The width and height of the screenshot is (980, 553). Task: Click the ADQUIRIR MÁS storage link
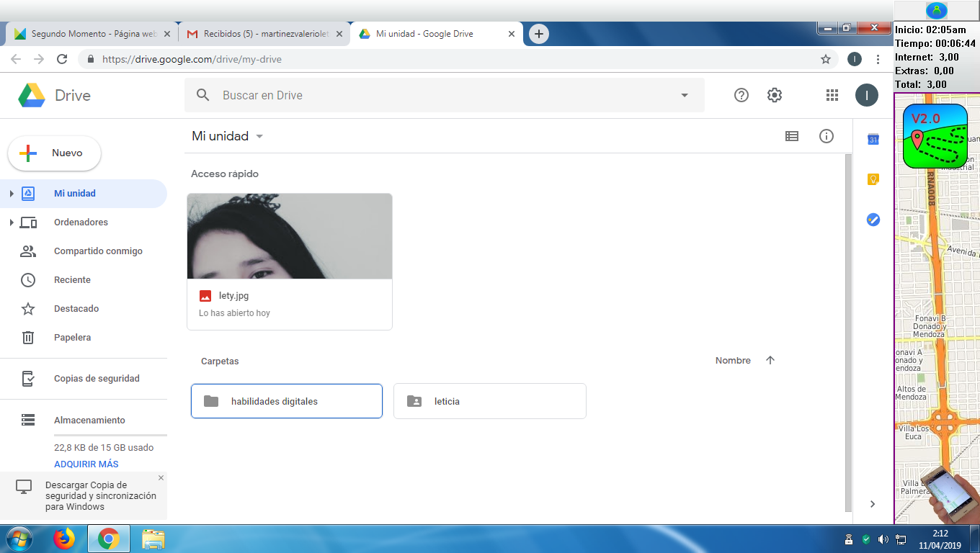[86, 464]
